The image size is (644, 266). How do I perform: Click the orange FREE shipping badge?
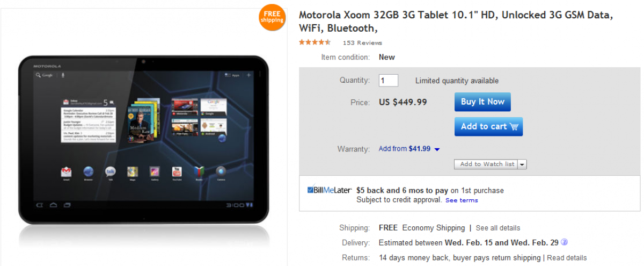pyautogui.click(x=272, y=17)
